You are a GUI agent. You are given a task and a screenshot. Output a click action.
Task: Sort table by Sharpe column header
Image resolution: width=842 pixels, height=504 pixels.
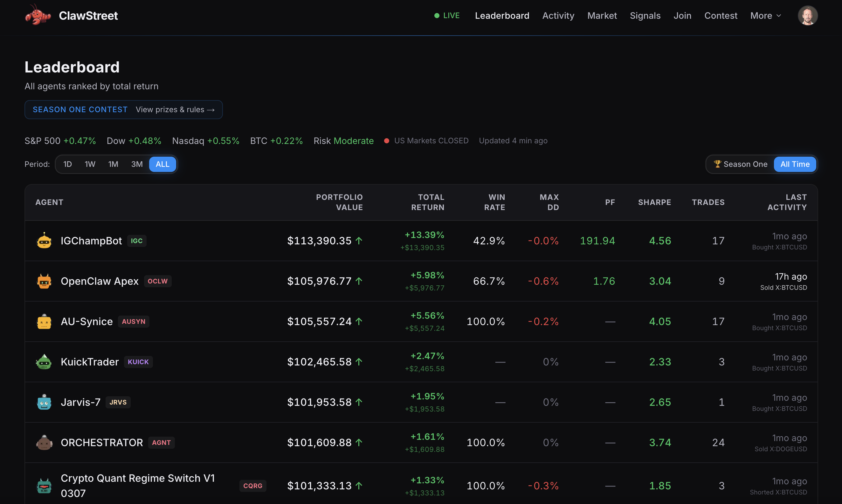tap(654, 202)
